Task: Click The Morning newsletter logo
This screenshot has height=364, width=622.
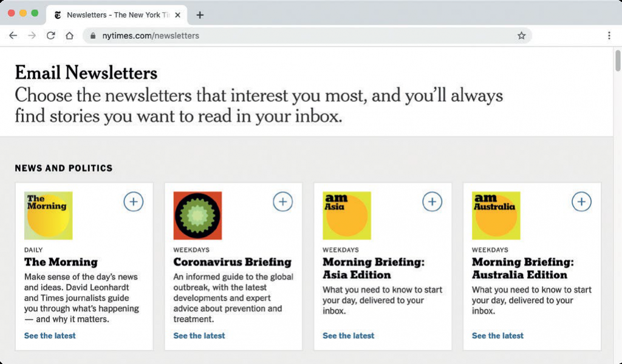Action: (x=48, y=215)
